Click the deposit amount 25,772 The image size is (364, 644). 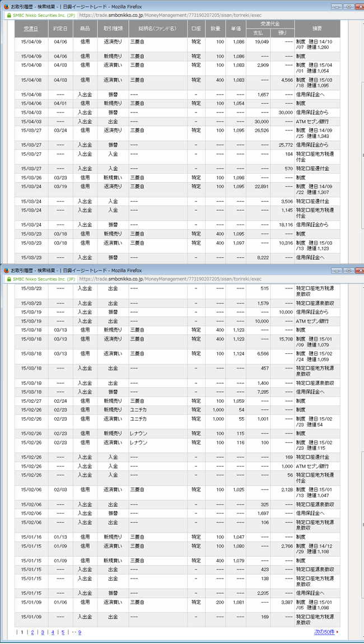point(286,145)
